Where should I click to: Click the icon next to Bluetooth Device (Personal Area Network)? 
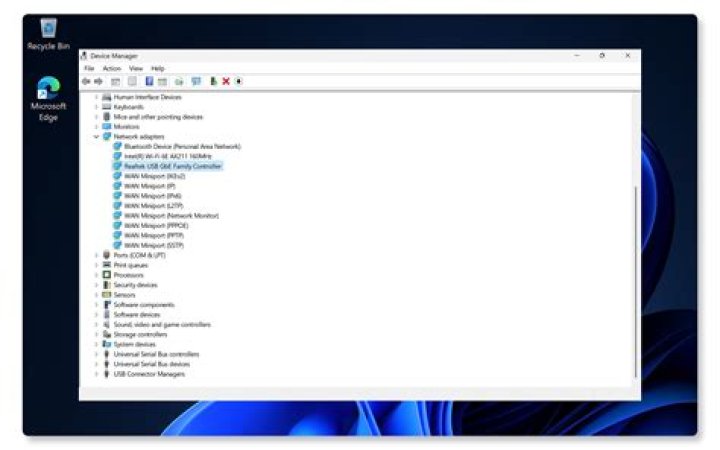[x=117, y=146]
